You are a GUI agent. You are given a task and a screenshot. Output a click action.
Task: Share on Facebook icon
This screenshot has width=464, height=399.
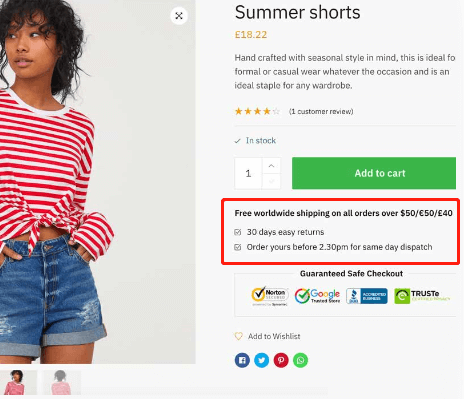(x=242, y=360)
